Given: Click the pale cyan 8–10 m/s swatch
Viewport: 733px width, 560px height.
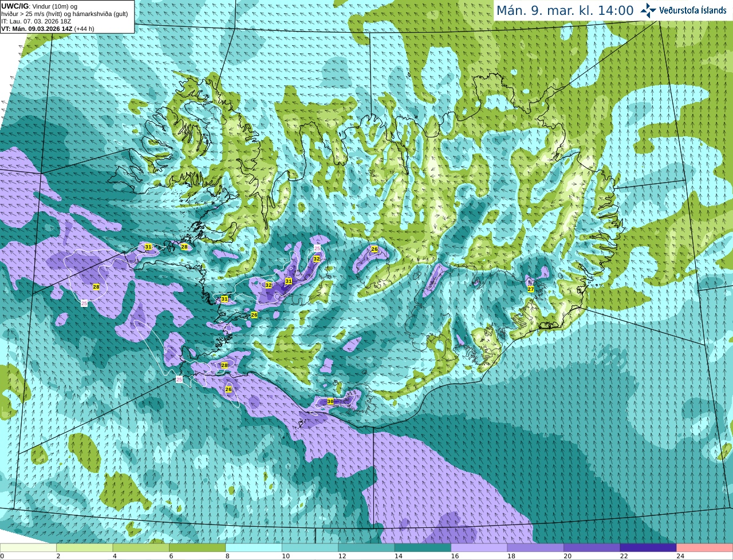Looking at the screenshot, I should [x=254, y=548].
